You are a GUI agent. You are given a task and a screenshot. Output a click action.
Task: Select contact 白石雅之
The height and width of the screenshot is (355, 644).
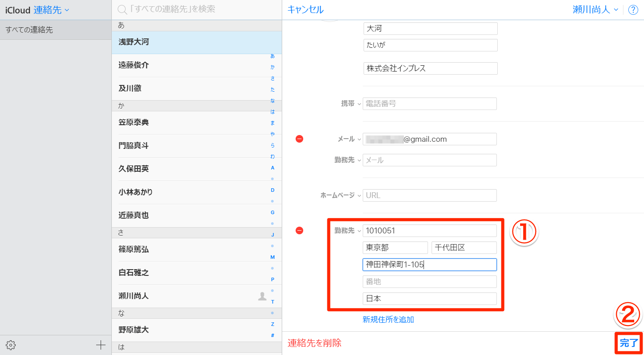click(x=197, y=273)
